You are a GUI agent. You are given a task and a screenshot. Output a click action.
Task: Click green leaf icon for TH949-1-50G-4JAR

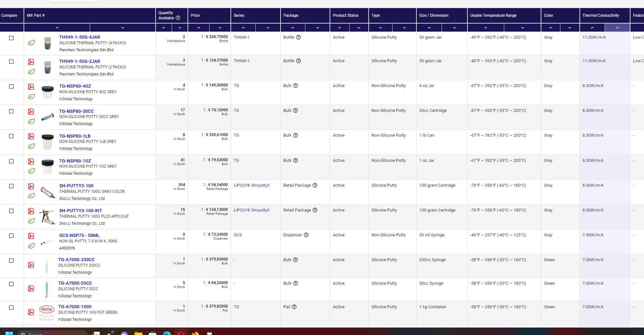tap(31, 43)
